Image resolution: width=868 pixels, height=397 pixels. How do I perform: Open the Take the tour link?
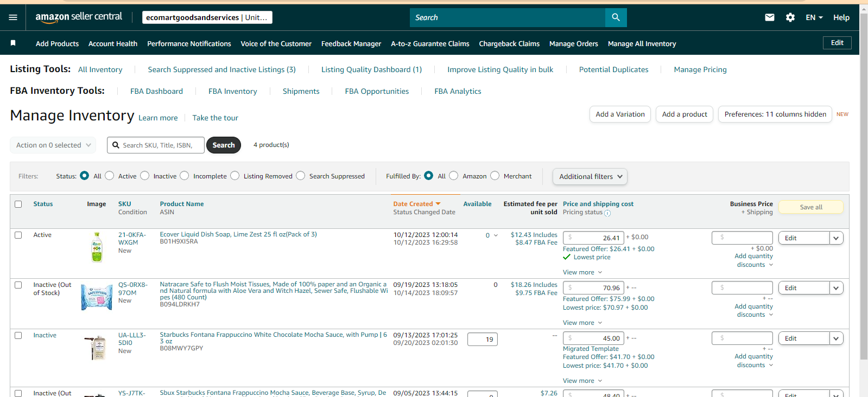(215, 118)
